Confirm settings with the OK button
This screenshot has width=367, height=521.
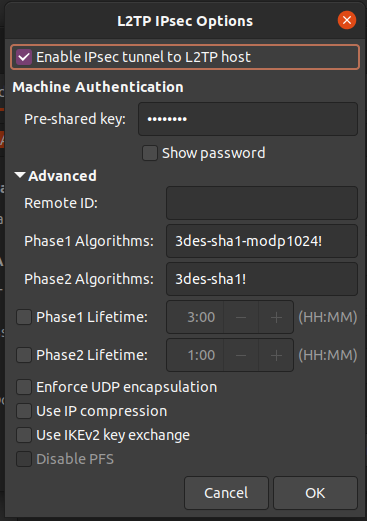tap(315, 493)
